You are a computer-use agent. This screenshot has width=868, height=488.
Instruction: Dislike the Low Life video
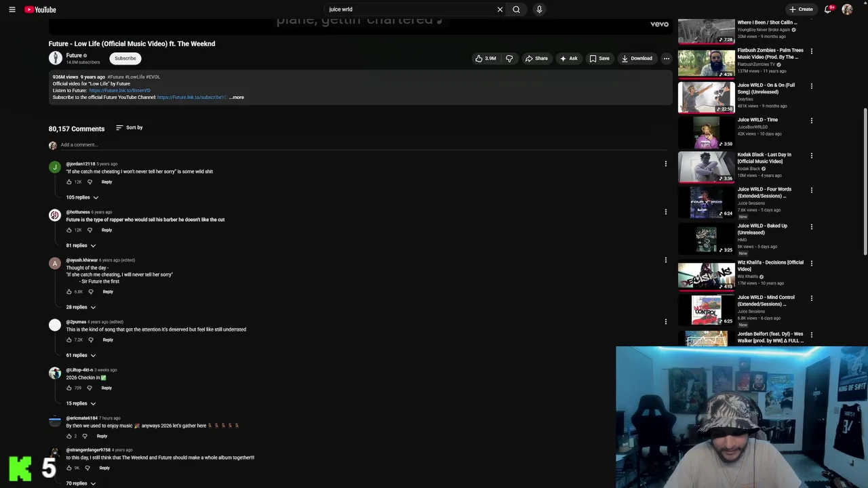tap(509, 58)
